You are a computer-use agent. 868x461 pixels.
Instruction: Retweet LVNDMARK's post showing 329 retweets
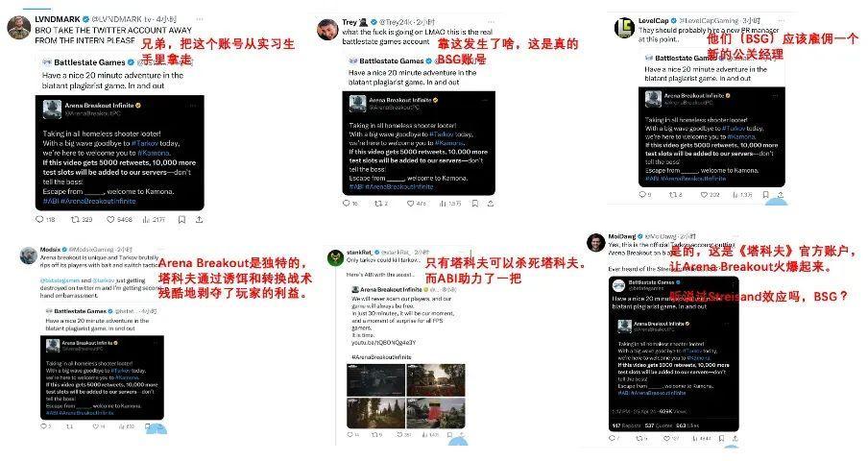coord(75,220)
